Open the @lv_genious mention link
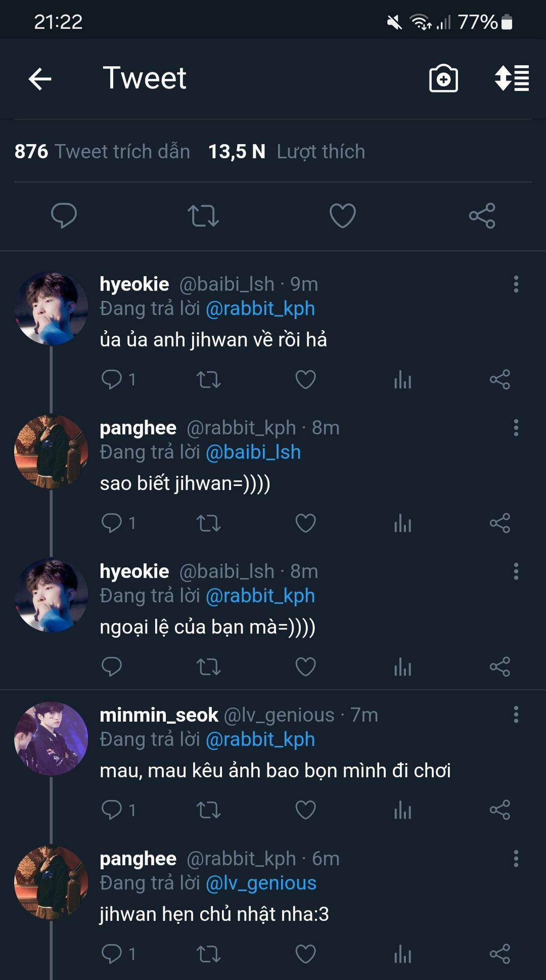546x980 pixels. [261, 883]
